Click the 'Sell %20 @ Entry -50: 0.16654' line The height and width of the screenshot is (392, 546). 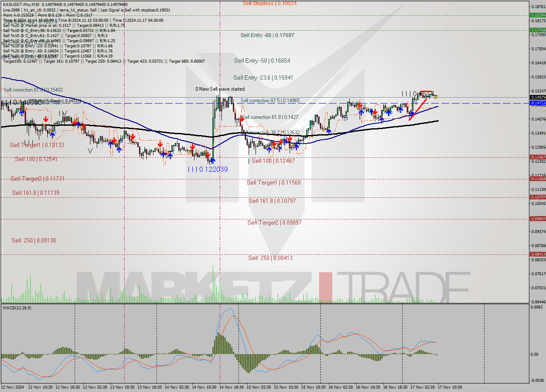(58, 51)
